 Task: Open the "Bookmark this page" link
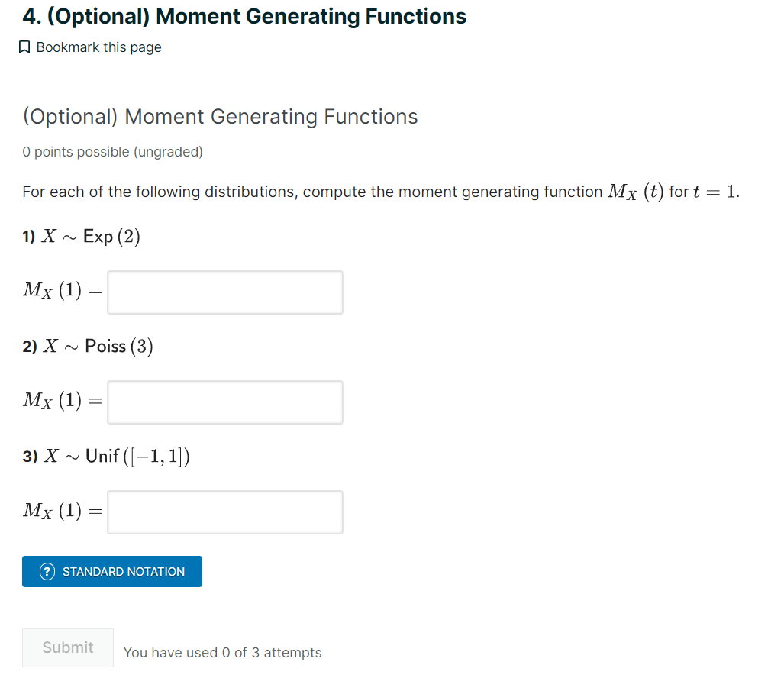(x=98, y=47)
